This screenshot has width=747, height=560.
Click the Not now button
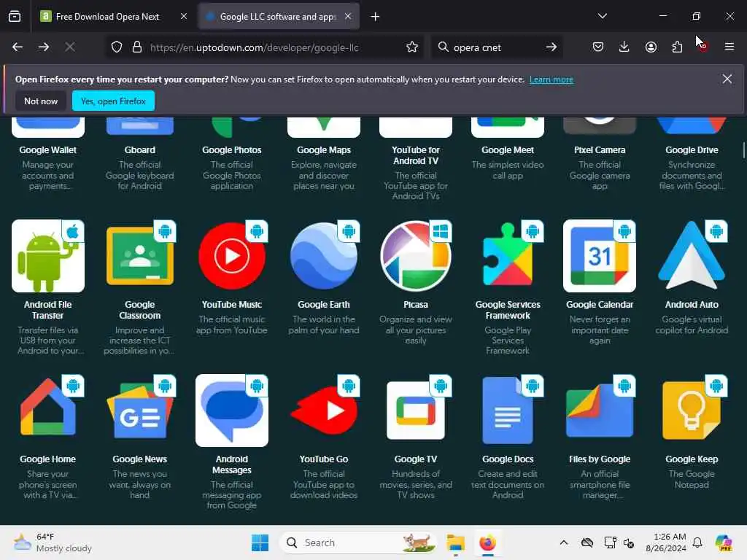41,101
